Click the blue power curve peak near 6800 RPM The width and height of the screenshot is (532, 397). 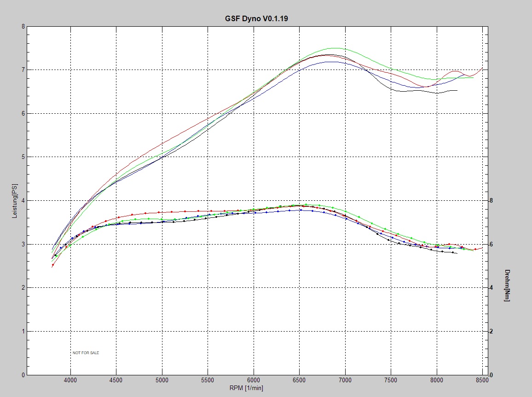pyautogui.click(x=331, y=62)
